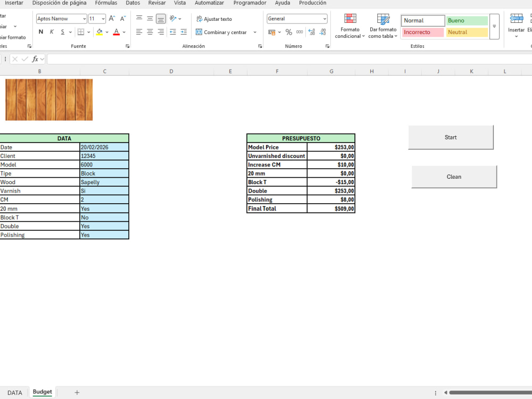Open the General number format dropdown

325,19
